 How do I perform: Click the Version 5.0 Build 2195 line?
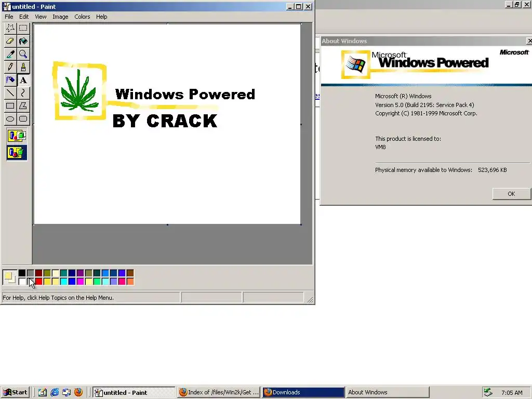click(x=424, y=105)
